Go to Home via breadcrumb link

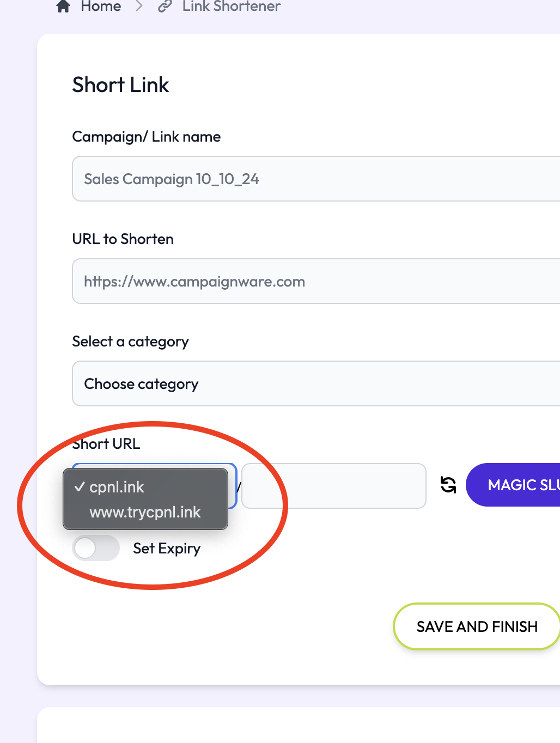pyautogui.click(x=101, y=7)
